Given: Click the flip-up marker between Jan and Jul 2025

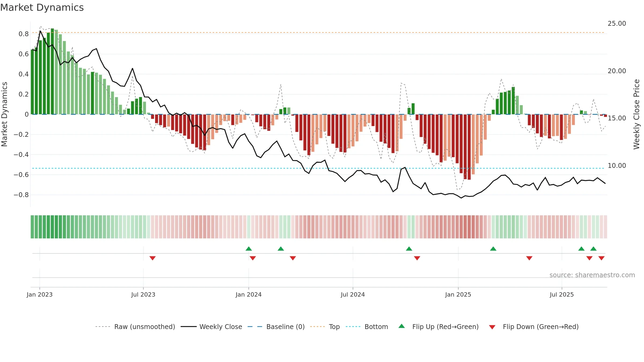Looking at the screenshot, I should tap(493, 249).
